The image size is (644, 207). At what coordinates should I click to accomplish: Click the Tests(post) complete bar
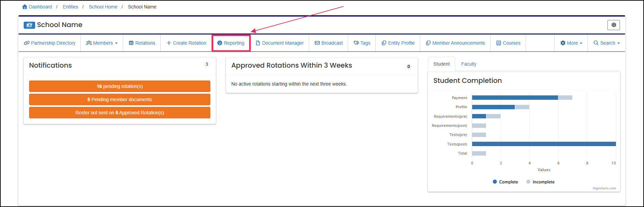pyautogui.click(x=544, y=144)
